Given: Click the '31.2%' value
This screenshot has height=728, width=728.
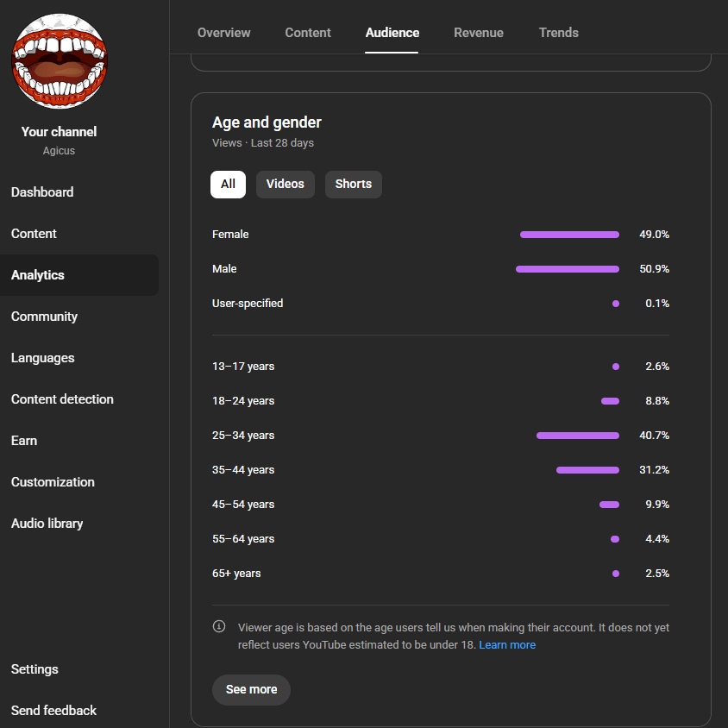Looking at the screenshot, I should [654, 470].
